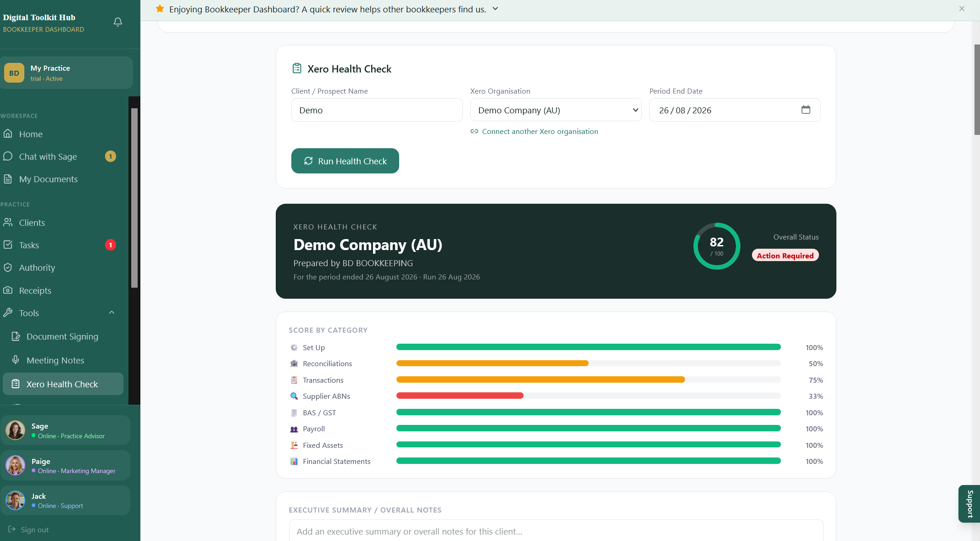
Task: Click the Financial Statements chart icon
Action: pyautogui.click(x=294, y=461)
